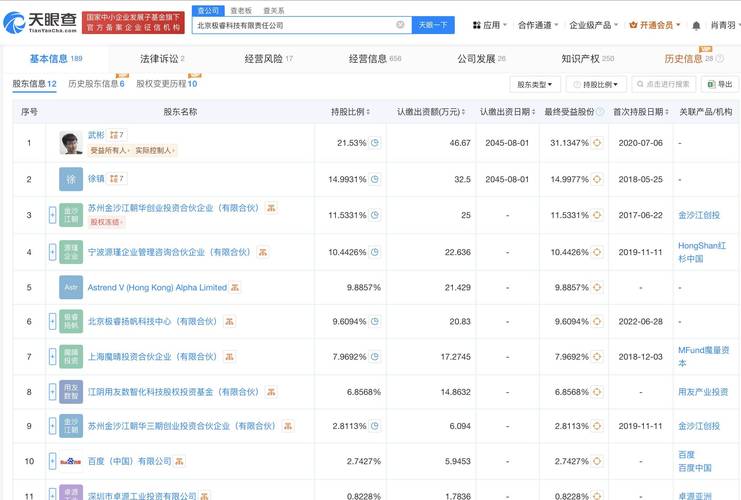Clear the search field with the X icon
This screenshot has width=741, height=500.
400,25
